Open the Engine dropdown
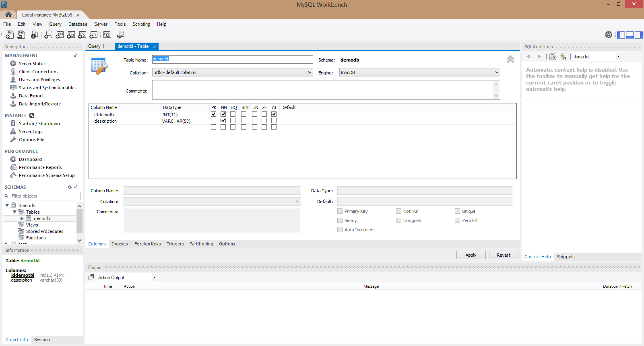644x346 pixels. (419, 72)
